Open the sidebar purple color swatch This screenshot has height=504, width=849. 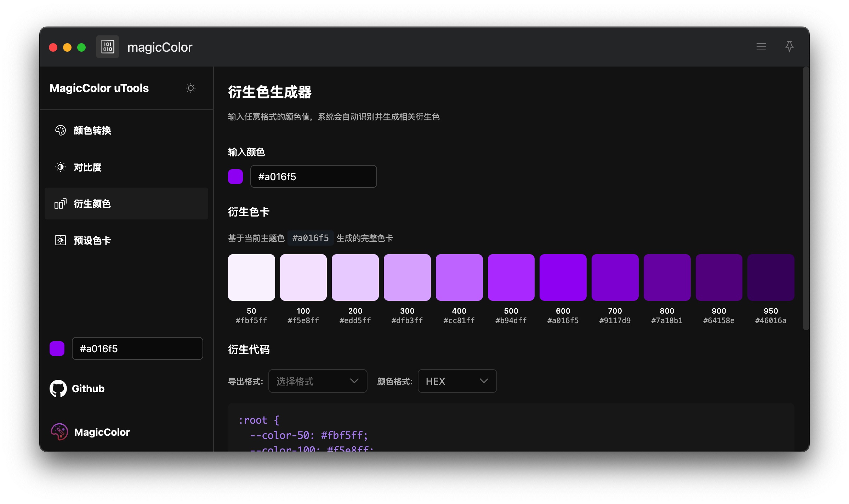tap(57, 349)
